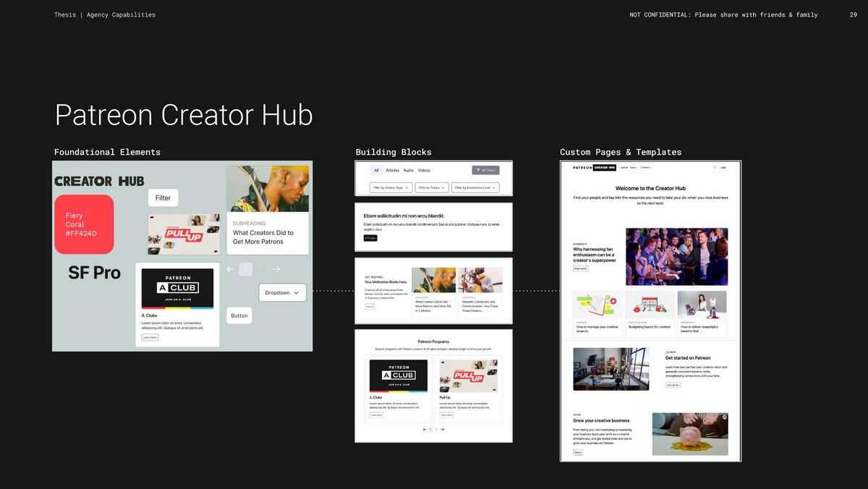Image resolution: width=868 pixels, height=489 pixels.
Task: Click the Login link in the template header
Action: pyautogui.click(x=723, y=167)
